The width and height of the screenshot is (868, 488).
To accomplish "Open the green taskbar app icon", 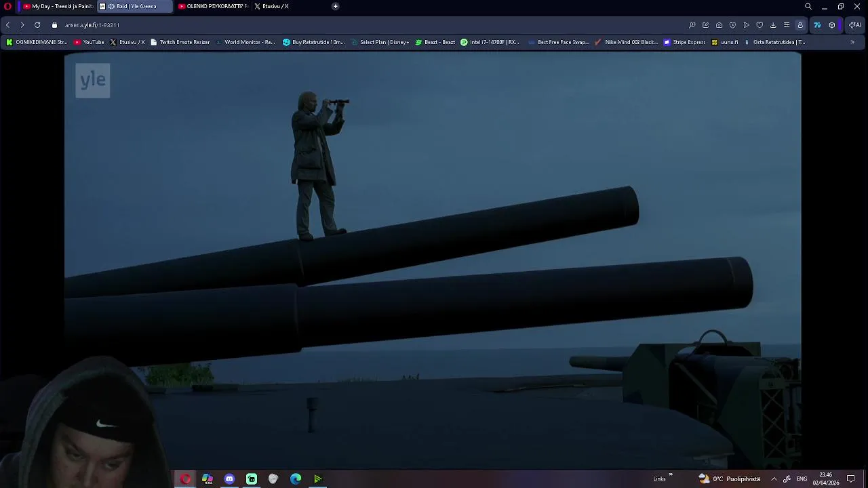I will [x=252, y=479].
